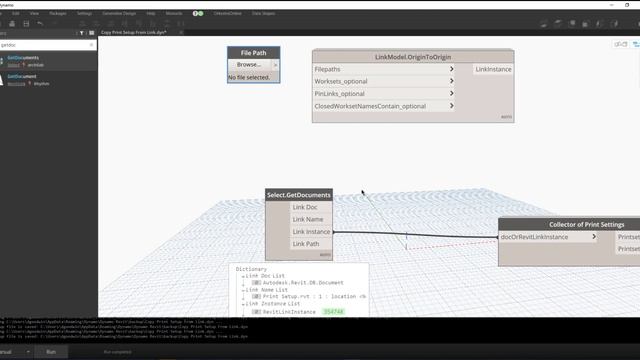Open the run mode dropdown
The height and width of the screenshot is (360, 640).
click(x=28, y=352)
